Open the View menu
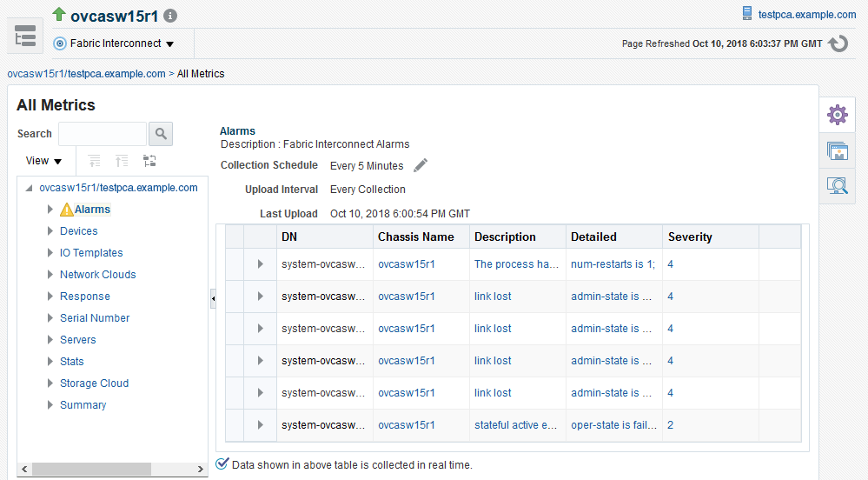868x480 pixels. tap(43, 161)
